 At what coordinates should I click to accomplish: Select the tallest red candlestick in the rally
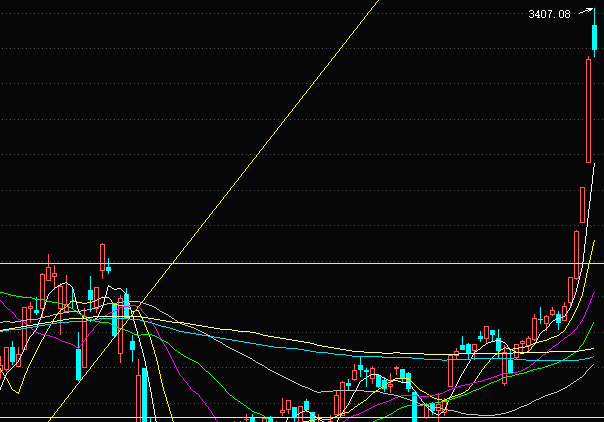pyautogui.click(x=588, y=111)
